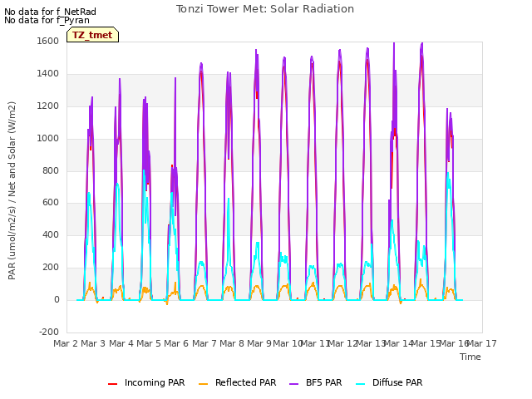Click the x-axis label 'Mar 4'
Image resolution: width=532 pixels, height=399 pixels.
click(121, 343)
